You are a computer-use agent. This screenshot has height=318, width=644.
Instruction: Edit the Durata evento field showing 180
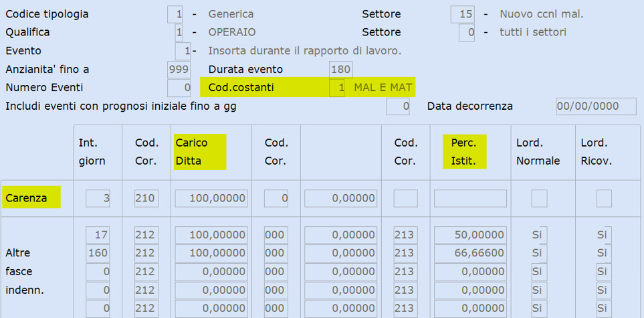click(x=340, y=70)
